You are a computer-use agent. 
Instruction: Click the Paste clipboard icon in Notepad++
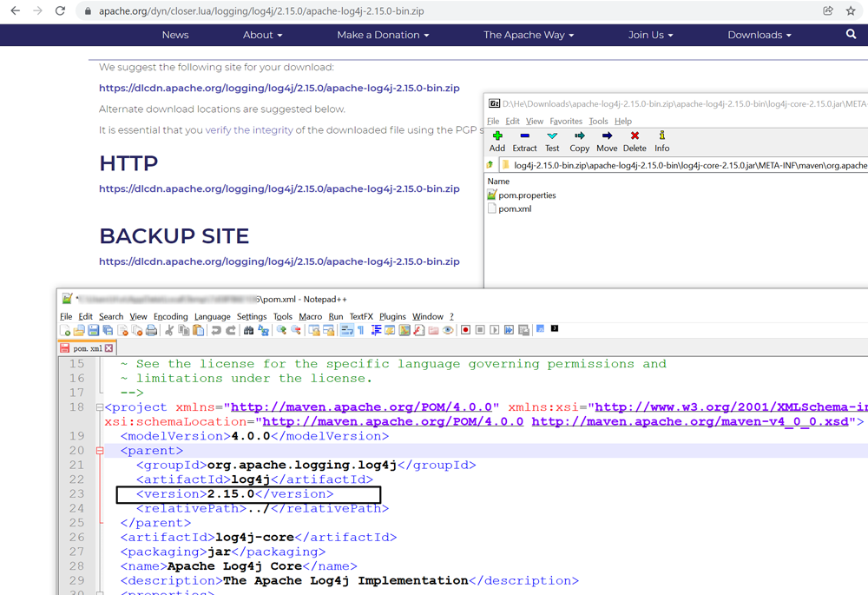click(x=198, y=331)
